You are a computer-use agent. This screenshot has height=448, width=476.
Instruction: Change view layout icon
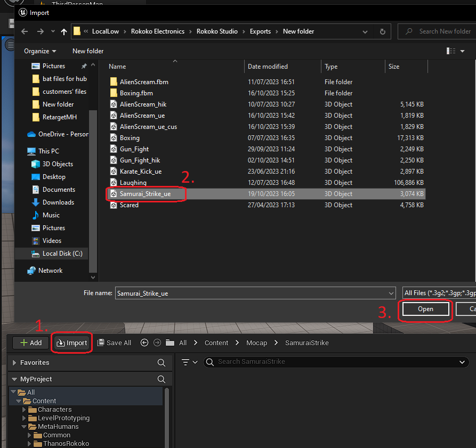[451, 51]
